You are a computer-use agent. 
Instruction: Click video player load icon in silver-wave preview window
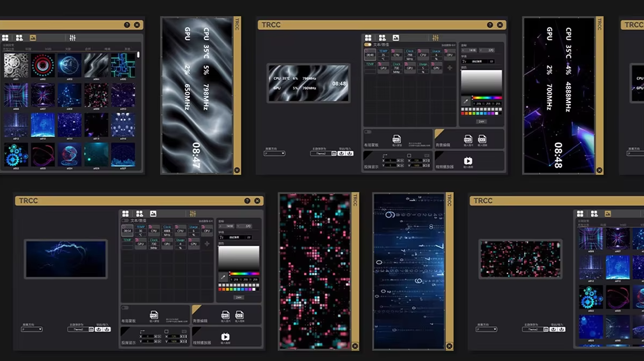468,161
